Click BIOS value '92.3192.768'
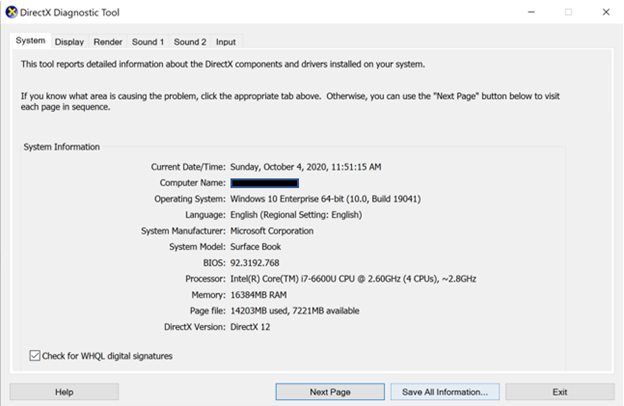The image size is (624, 406). pos(255,263)
